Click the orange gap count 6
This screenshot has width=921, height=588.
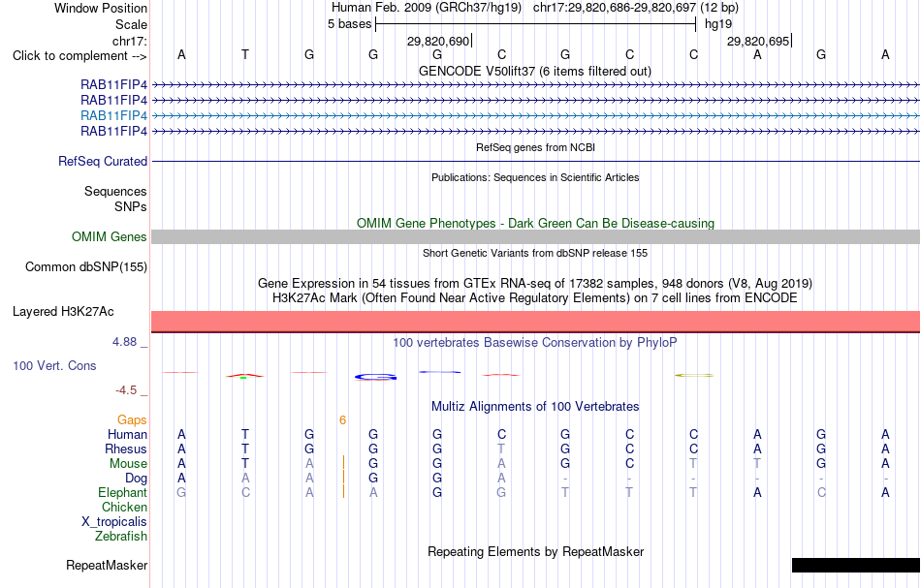[x=342, y=419]
